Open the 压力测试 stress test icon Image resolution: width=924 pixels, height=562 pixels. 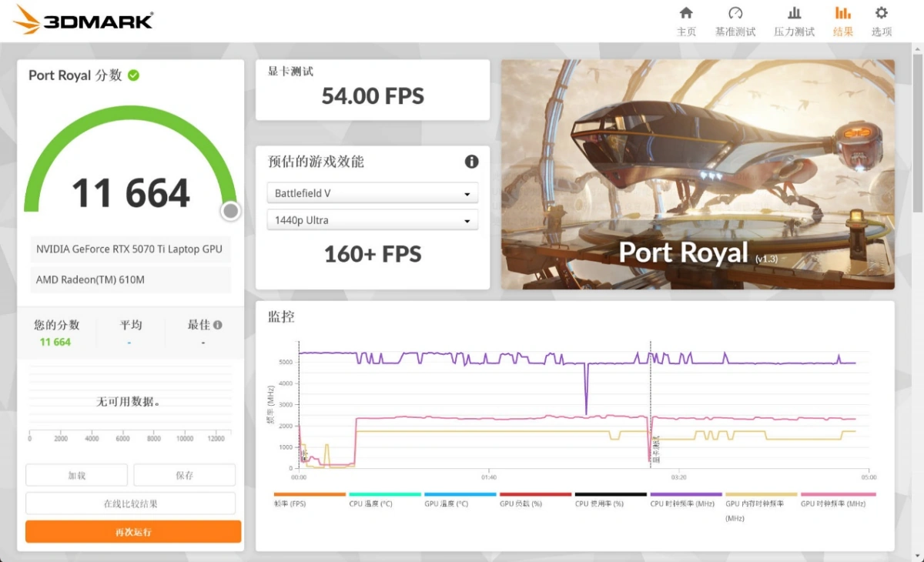coord(794,14)
